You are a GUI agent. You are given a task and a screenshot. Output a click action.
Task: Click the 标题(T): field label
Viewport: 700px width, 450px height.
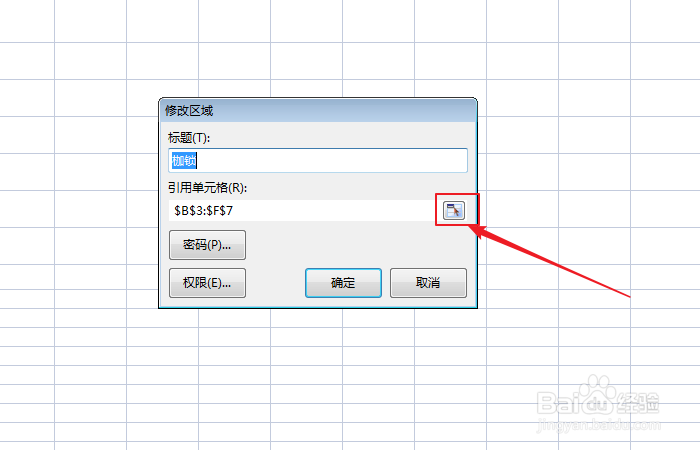(x=189, y=138)
